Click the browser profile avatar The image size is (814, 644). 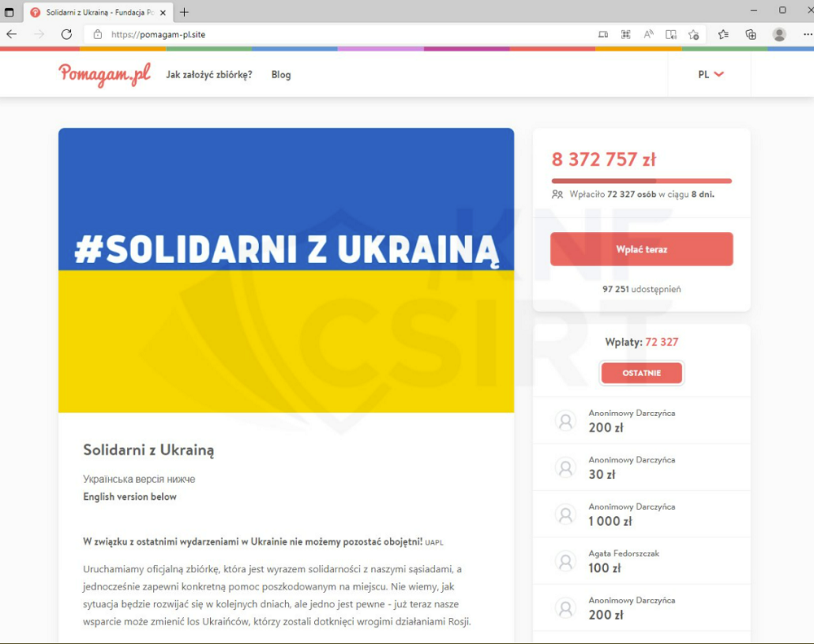point(779,34)
